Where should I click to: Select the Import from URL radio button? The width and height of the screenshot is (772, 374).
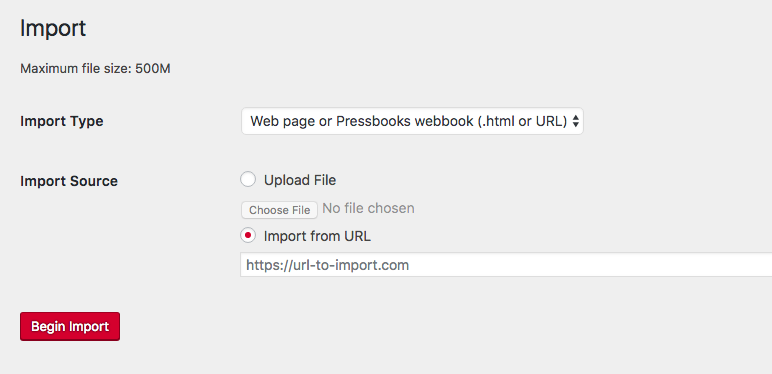pyautogui.click(x=248, y=236)
